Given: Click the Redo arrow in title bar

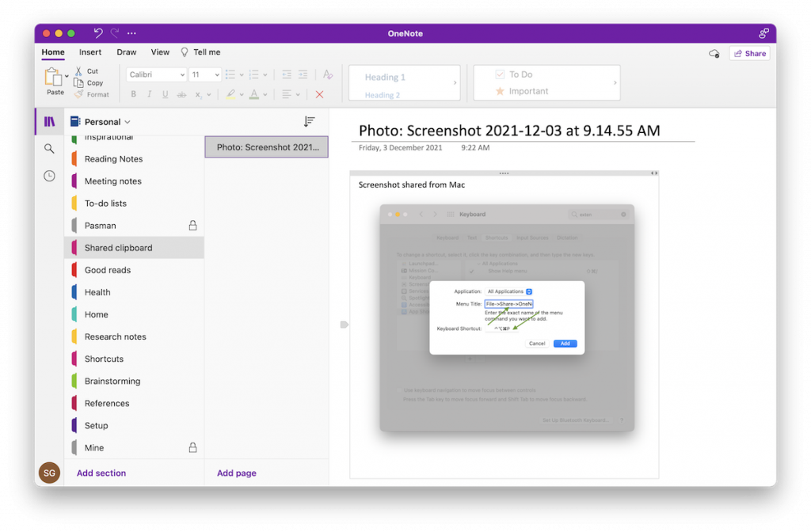Looking at the screenshot, I should pyautogui.click(x=115, y=33).
